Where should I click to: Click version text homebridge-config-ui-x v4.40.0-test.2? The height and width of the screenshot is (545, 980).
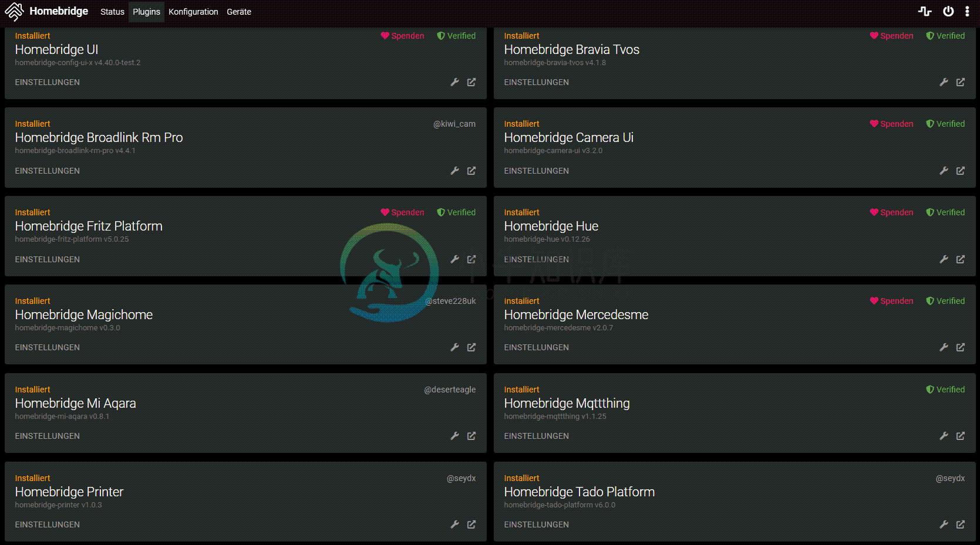pyautogui.click(x=78, y=63)
